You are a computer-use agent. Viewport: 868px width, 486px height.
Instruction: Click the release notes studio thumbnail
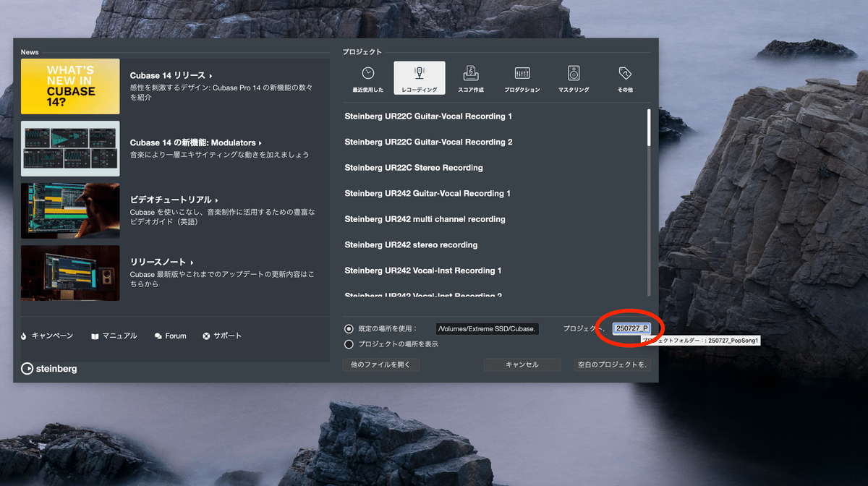70,273
